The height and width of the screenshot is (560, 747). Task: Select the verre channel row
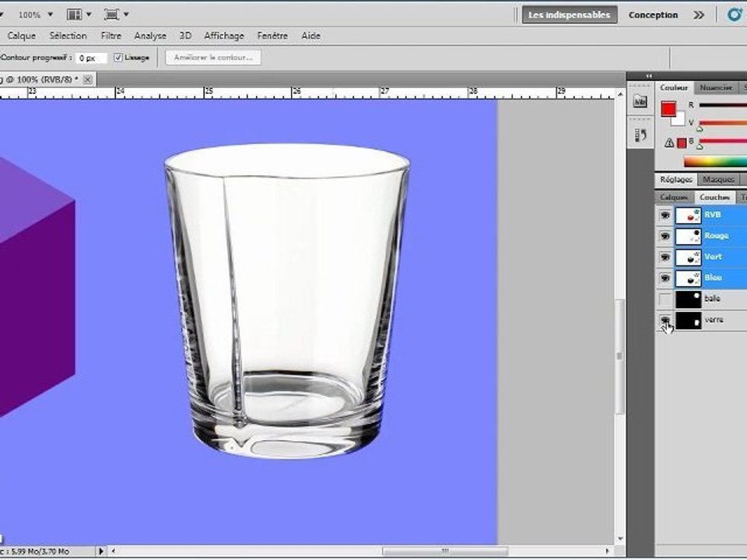click(x=701, y=320)
